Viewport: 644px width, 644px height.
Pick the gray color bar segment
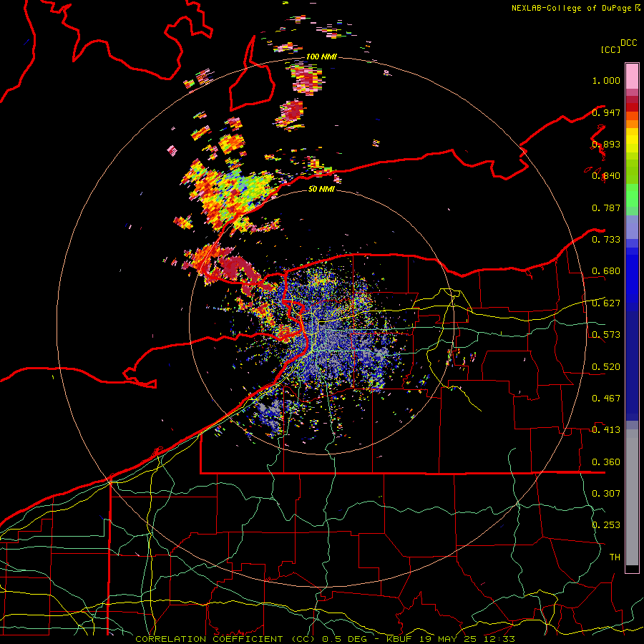click(x=632, y=497)
